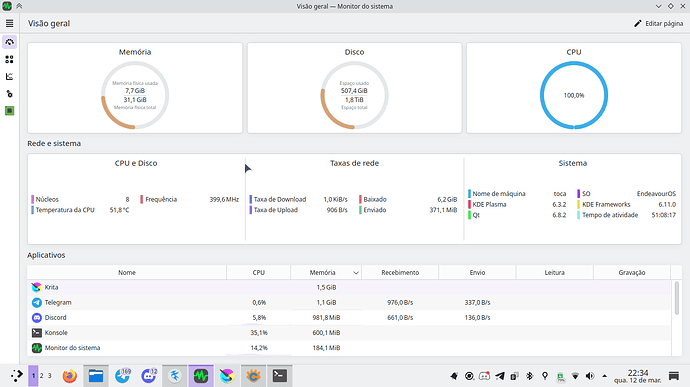Click the applications table vertical scrollbar

[677, 299]
